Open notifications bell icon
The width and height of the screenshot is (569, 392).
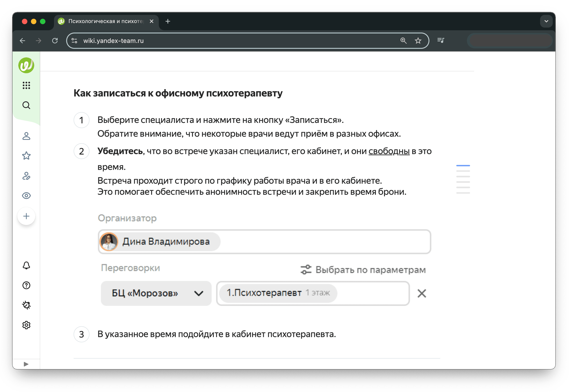click(x=26, y=265)
